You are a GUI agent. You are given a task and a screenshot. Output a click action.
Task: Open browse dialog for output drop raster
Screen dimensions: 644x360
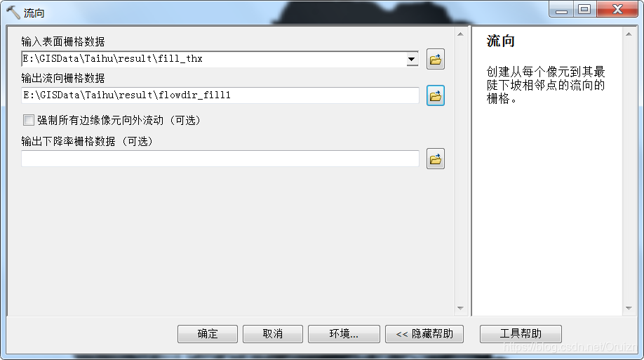436,159
